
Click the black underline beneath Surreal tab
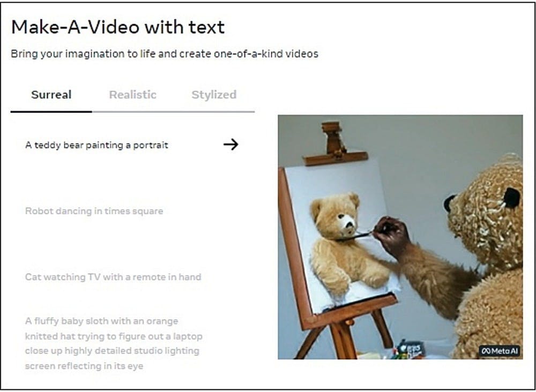pyautogui.click(x=51, y=111)
